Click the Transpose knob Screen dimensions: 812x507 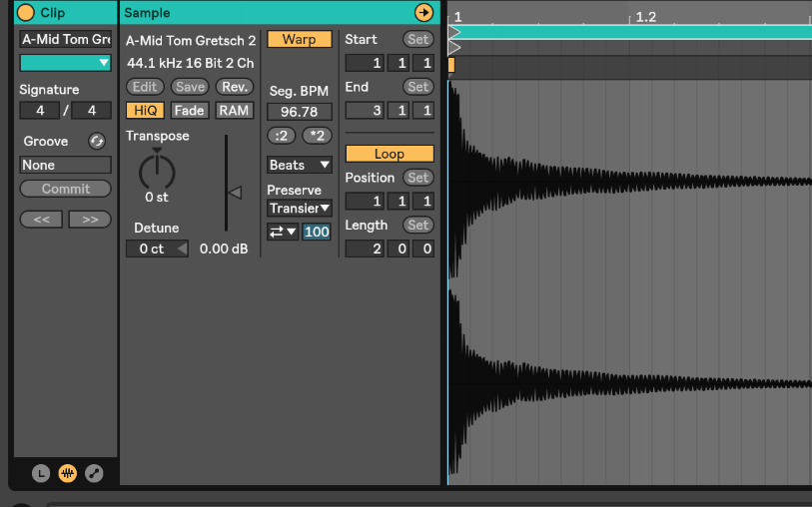click(156, 171)
